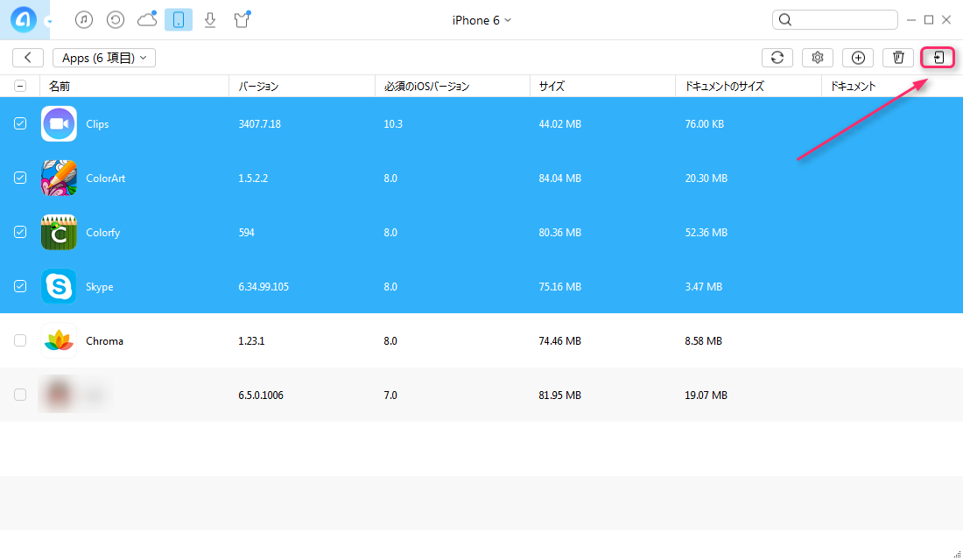Click the 52.36 MB document size cell
Image resolution: width=963 pixels, height=560 pixels.
(706, 233)
